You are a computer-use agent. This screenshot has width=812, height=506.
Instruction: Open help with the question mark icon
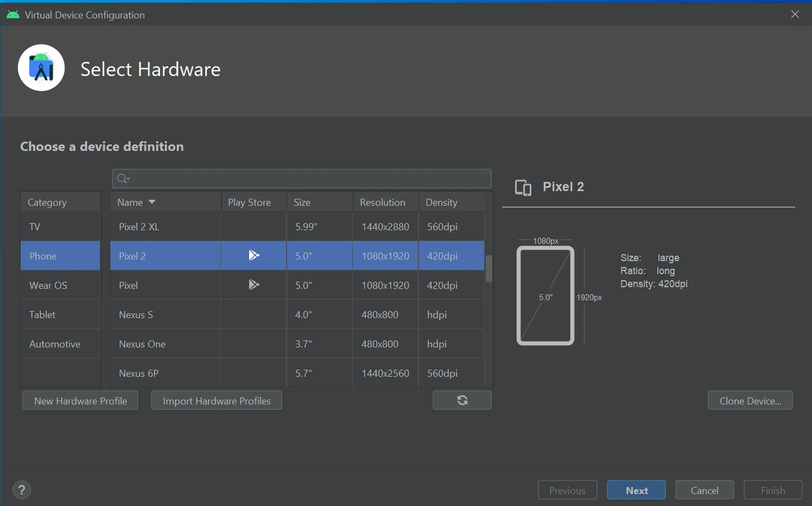(22, 490)
